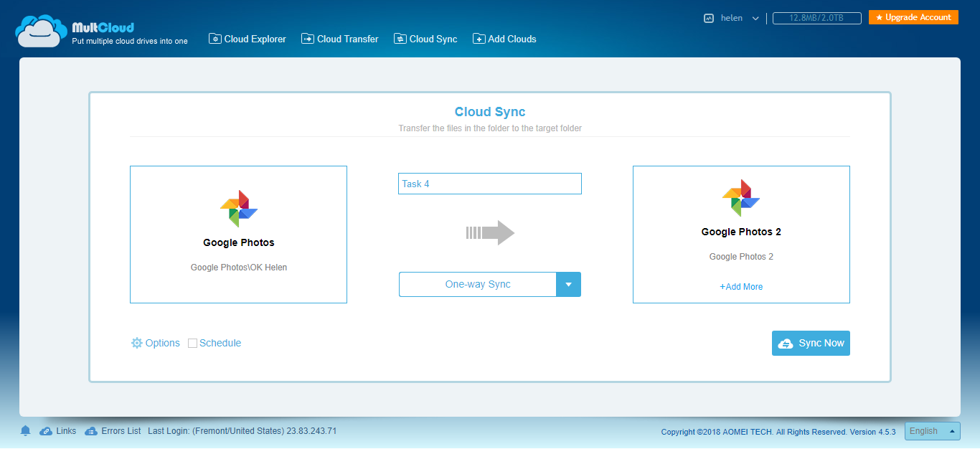
Task: Click the source Google Photos pinwheel icon
Action: click(x=238, y=209)
